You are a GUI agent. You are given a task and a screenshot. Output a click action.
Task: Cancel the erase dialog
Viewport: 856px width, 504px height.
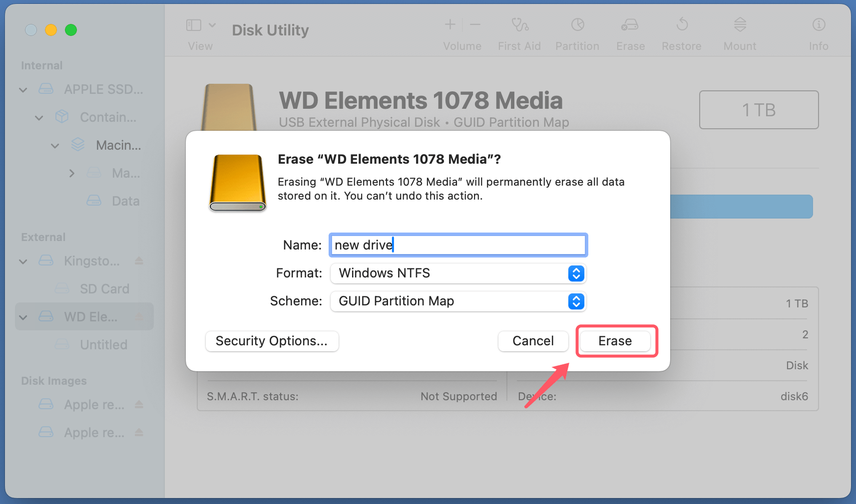(x=533, y=341)
